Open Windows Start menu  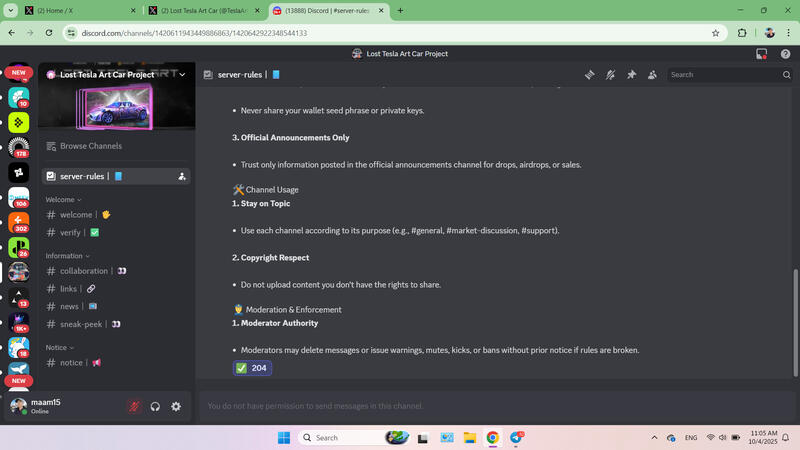pos(284,437)
